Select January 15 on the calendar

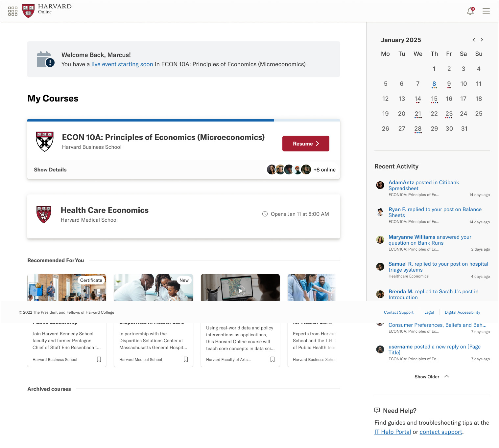pos(434,99)
